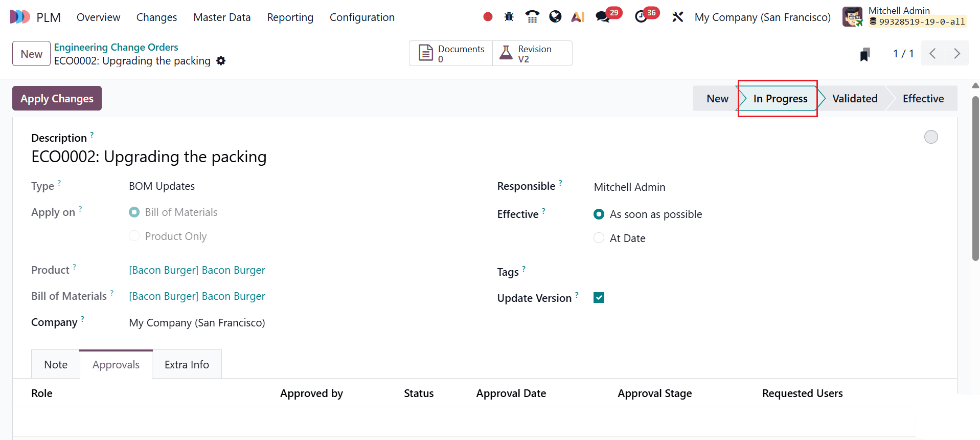Open the VoIP phone icon

(x=532, y=17)
